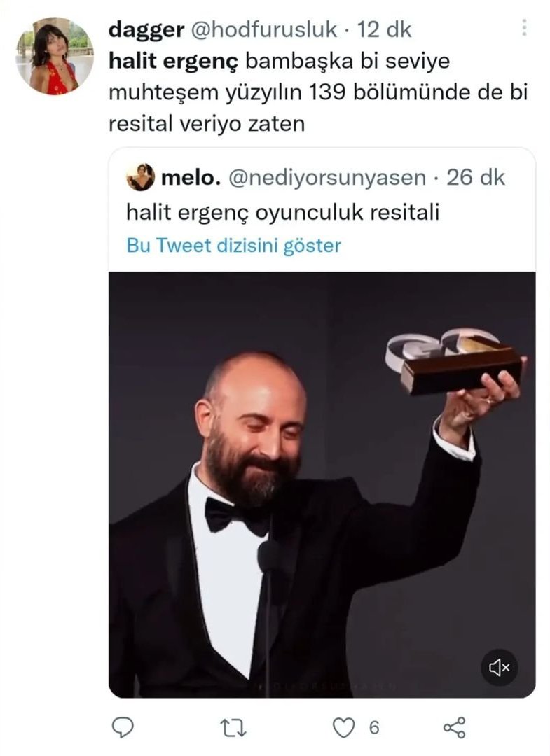The image size is (550, 756).
Task: Click the Bu Tweet dizisini göster link
Action: click(233, 246)
